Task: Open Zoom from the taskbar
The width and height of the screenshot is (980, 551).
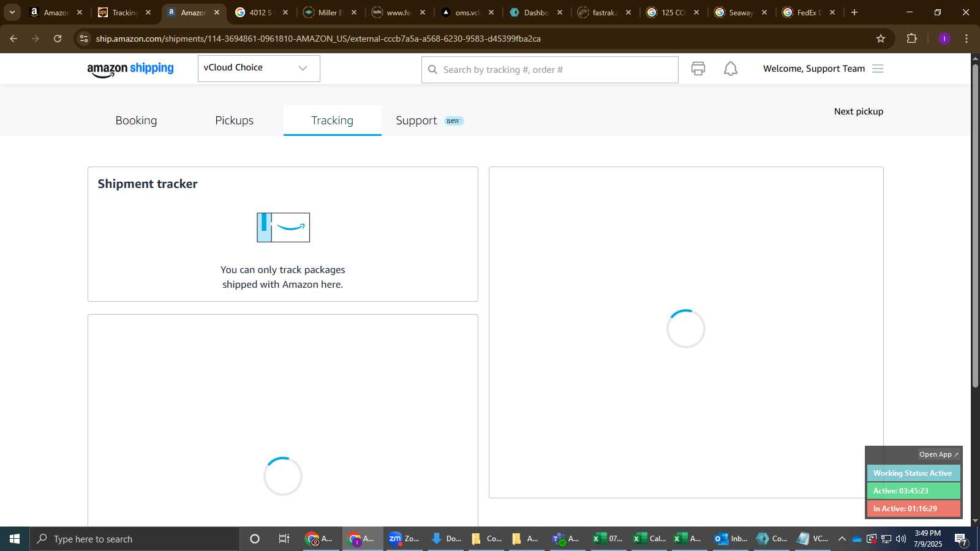Action: [x=404, y=539]
